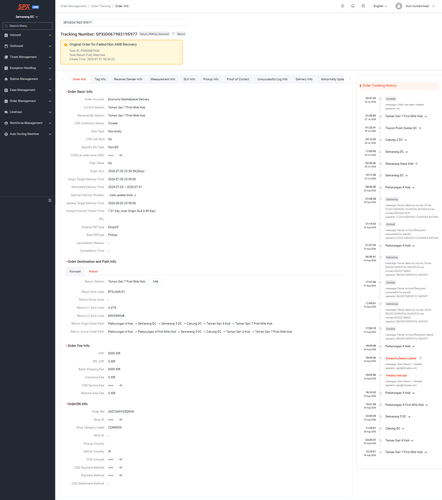Switch to the Receiver/Sender Info tab

coord(128,79)
